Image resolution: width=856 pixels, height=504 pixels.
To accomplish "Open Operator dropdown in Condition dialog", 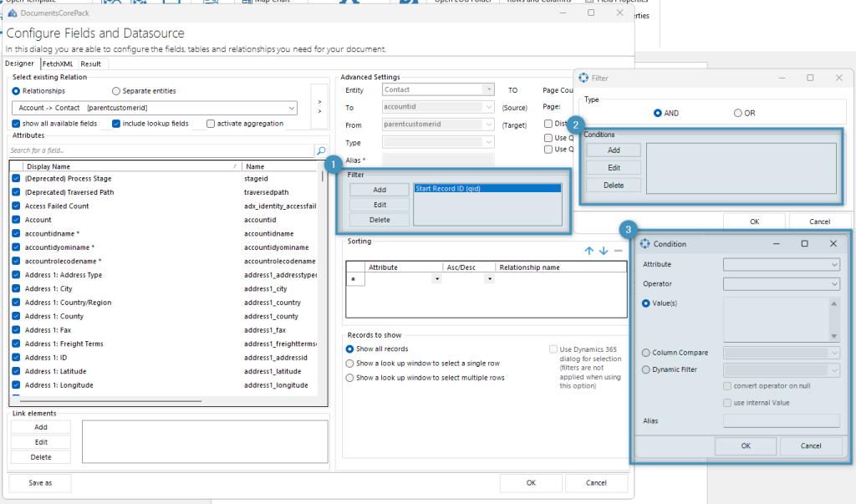I will pyautogui.click(x=782, y=284).
